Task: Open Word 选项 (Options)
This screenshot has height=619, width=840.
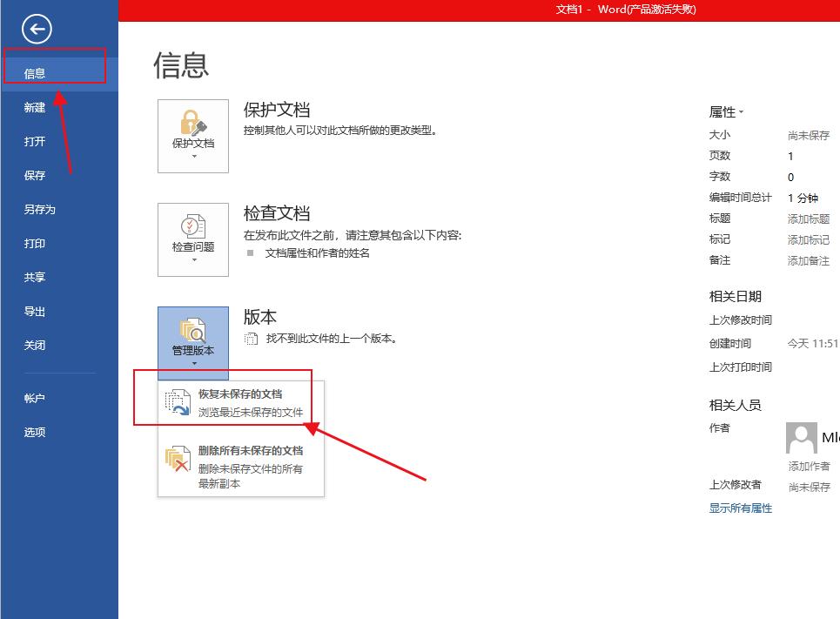Action: coord(36,432)
